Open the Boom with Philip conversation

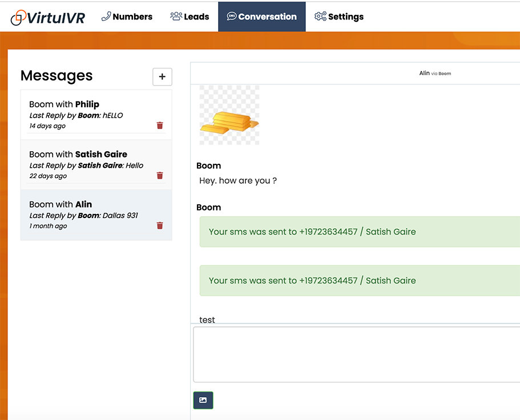coord(86,114)
